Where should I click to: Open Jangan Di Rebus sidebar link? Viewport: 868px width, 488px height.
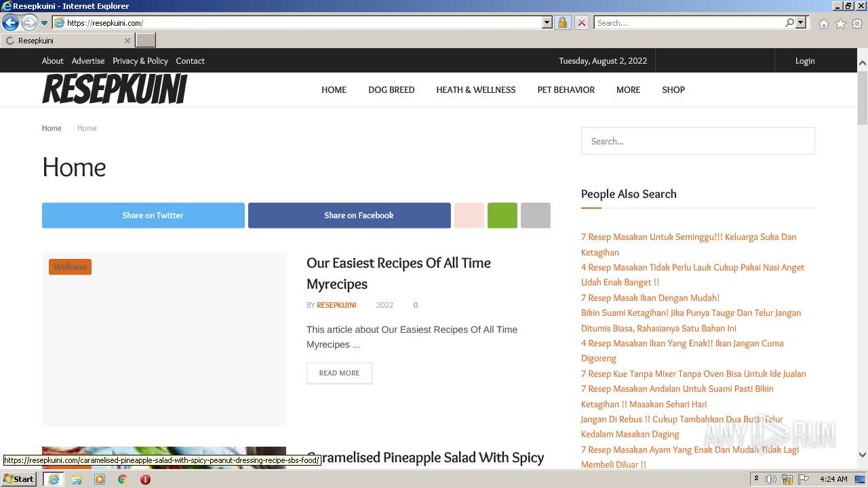pos(682,426)
